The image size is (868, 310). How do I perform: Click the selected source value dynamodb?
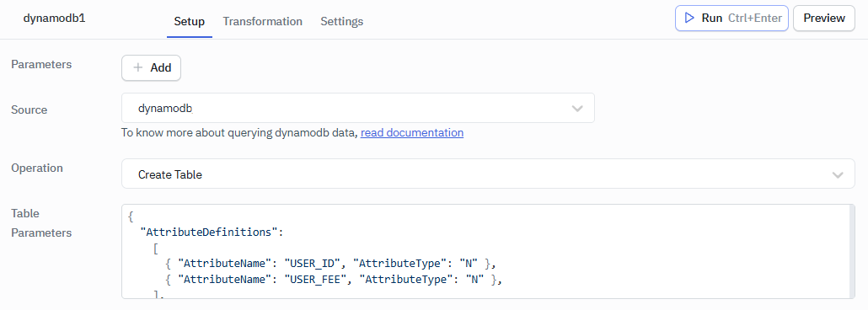click(165, 109)
